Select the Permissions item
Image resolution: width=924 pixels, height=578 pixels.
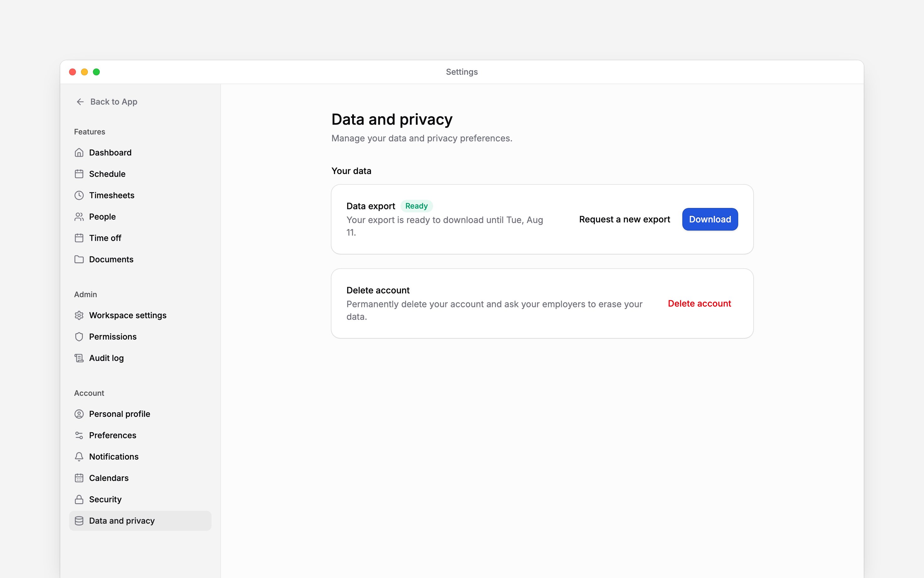[140, 337]
